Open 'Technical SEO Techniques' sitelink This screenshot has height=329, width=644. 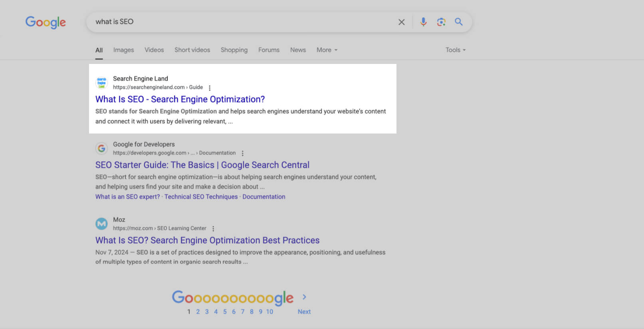pyautogui.click(x=201, y=197)
